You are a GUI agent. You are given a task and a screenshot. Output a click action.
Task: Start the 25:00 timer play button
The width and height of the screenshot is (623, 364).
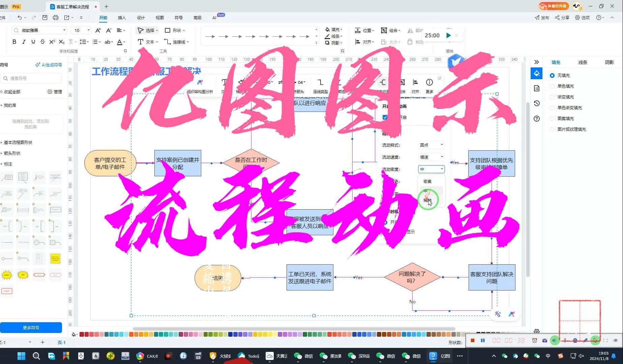point(448,35)
